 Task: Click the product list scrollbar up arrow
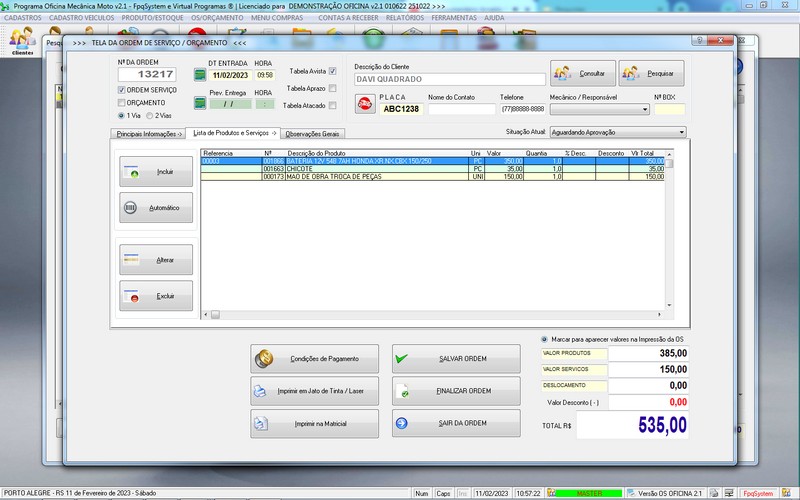(x=669, y=154)
